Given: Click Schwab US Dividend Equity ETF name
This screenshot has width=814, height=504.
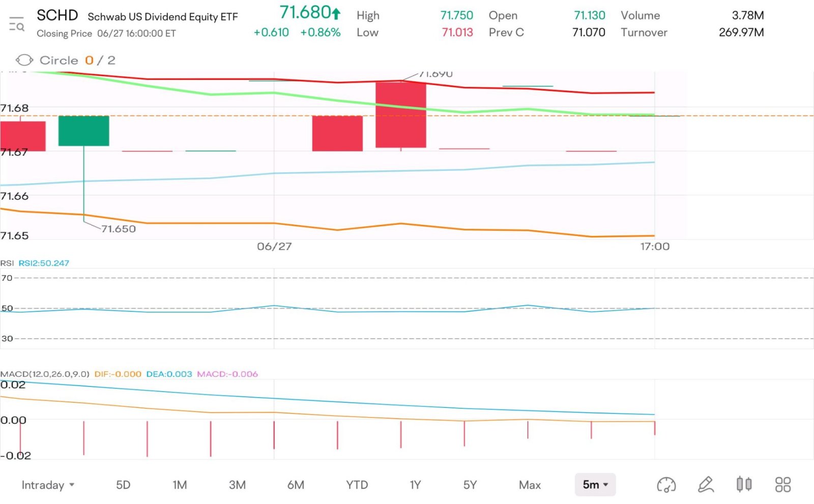Looking at the screenshot, I should pos(163,17).
